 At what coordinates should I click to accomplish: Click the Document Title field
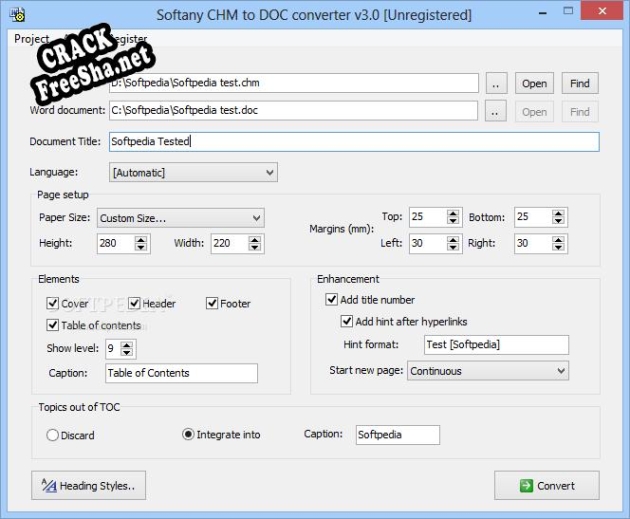pyautogui.click(x=352, y=142)
